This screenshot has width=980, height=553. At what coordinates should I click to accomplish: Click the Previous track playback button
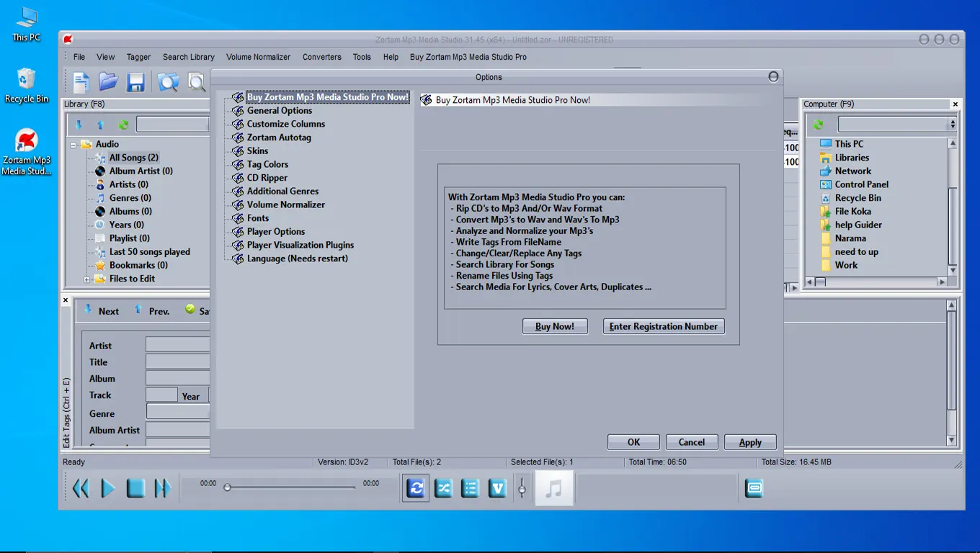click(x=81, y=488)
